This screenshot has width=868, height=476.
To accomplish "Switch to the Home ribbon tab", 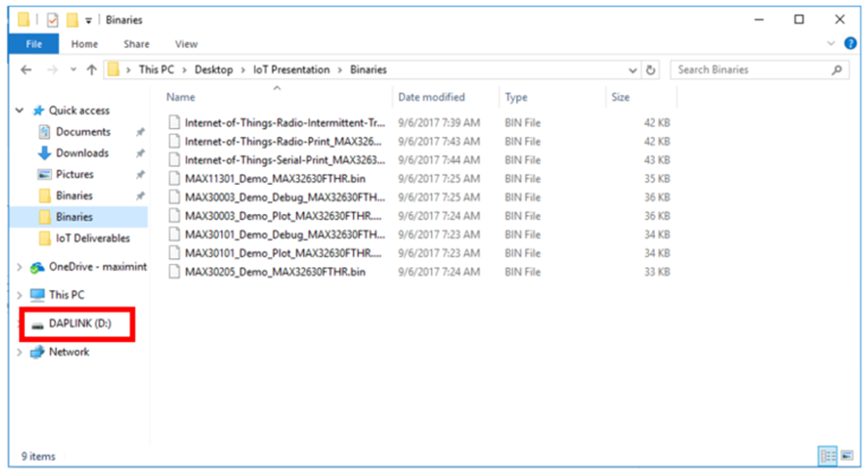I will 84,44.
